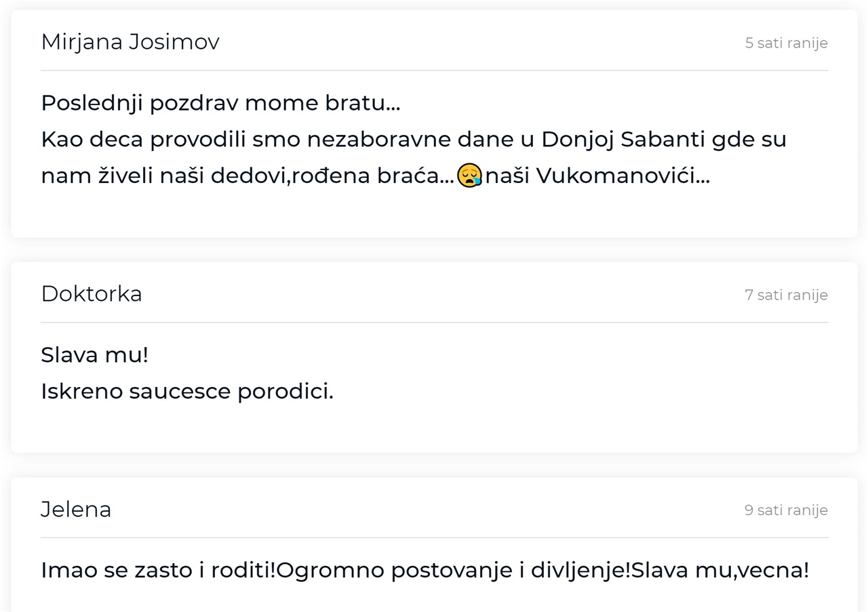The width and height of the screenshot is (868, 612).
Task: Click 'Iskreno saucesce porodici.' text
Action: pos(187,391)
